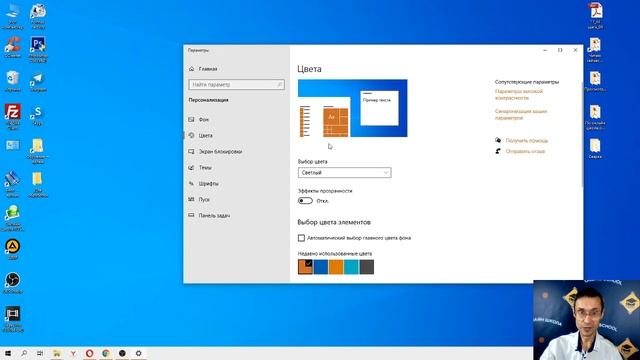The image size is (640, 360).
Task: Click the Персонализация section heading
Action: (x=209, y=100)
